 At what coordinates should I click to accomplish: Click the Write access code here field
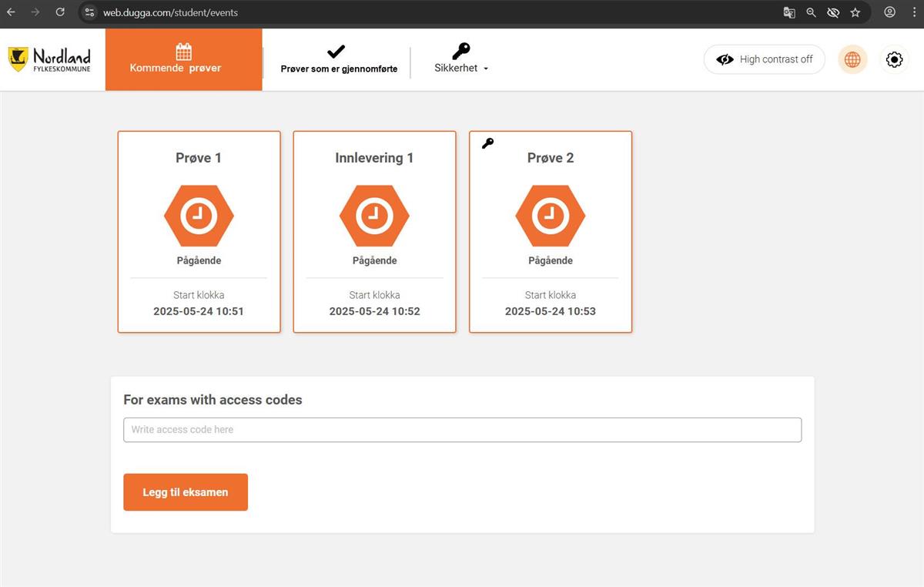coord(462,430)
